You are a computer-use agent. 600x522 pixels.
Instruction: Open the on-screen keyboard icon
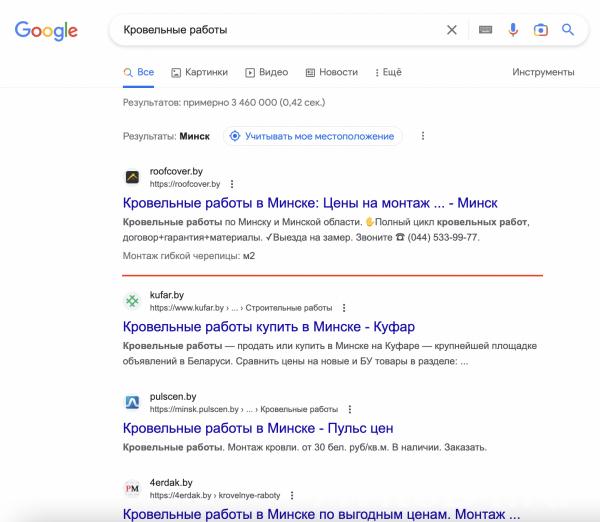point(485,30)
